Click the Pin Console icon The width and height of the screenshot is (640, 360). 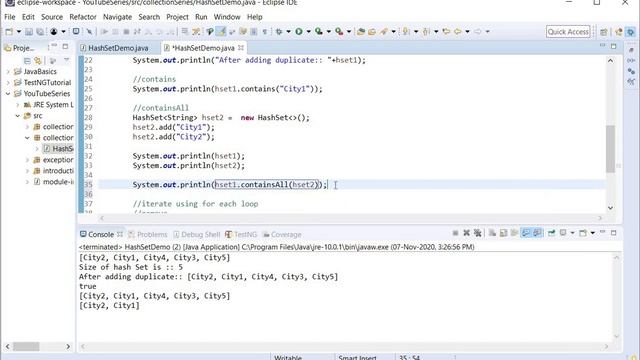551,233
